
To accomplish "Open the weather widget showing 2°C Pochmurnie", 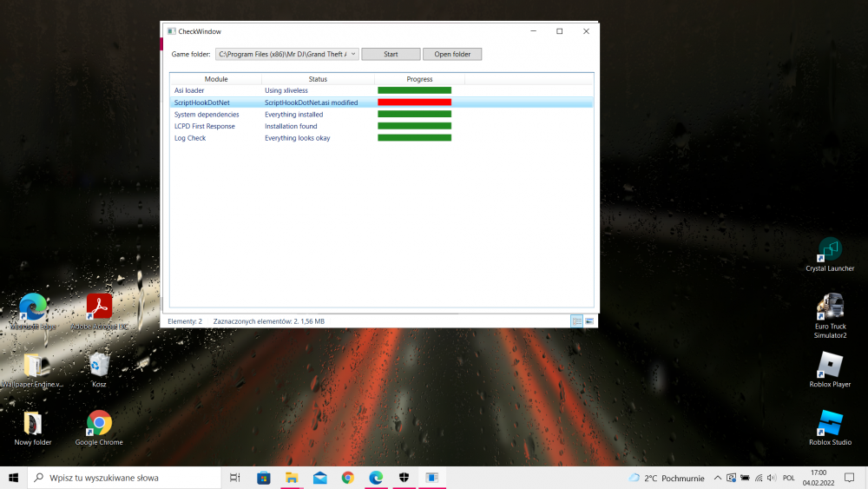I will [667, 478].
